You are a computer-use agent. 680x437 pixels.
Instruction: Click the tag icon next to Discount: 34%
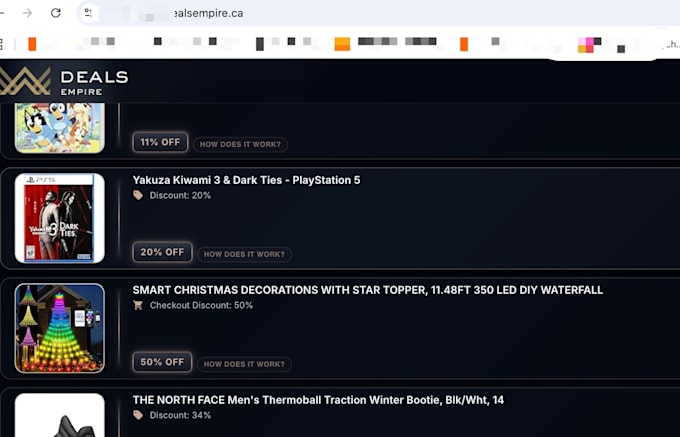tap(138, 415)
